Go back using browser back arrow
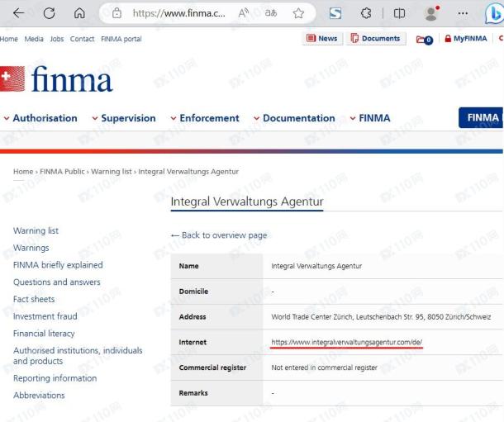The width and height of the screenshot is (504, 422). [x=18, y=13]
